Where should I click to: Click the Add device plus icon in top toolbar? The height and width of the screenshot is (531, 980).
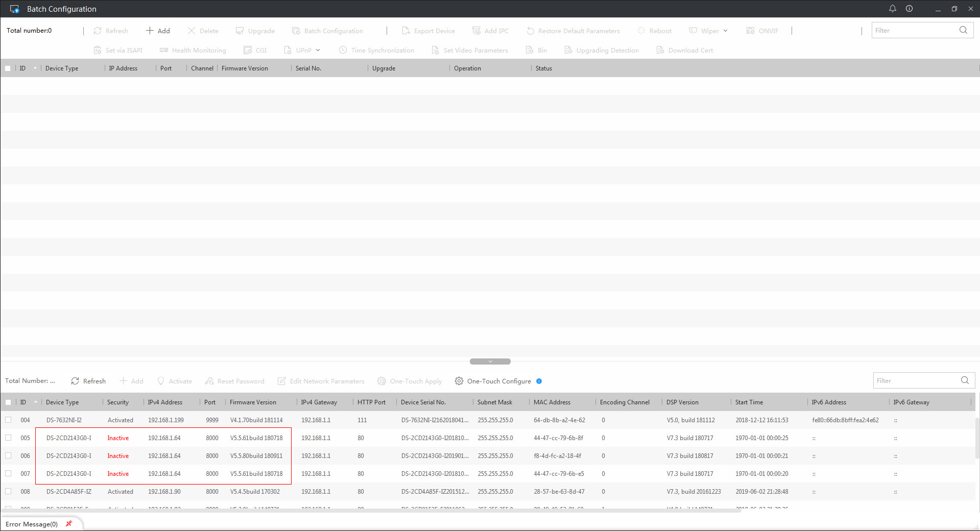(150, 31)
